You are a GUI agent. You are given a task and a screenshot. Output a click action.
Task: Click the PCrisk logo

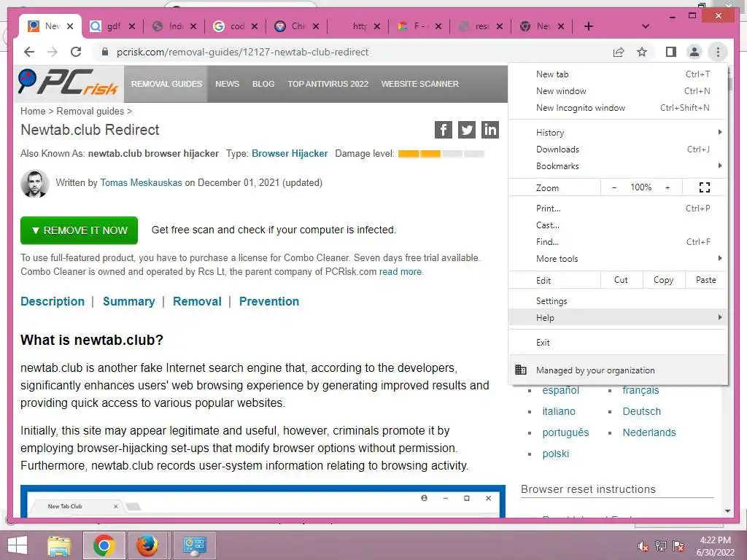pyautogui.click(x=68, y=82)
